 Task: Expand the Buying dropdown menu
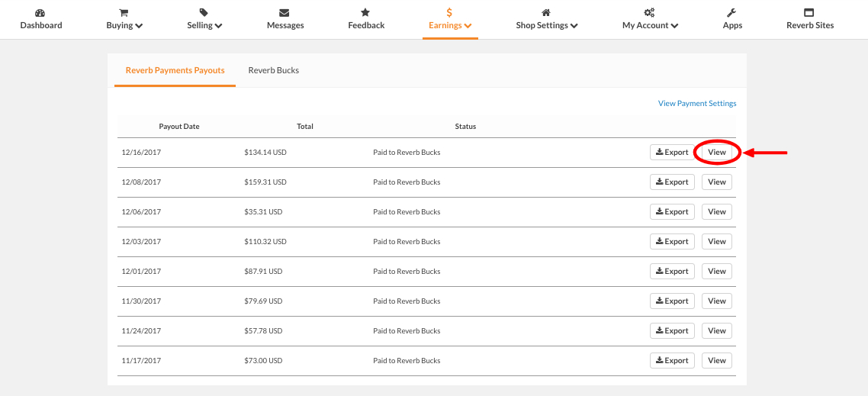click(124, 25)
